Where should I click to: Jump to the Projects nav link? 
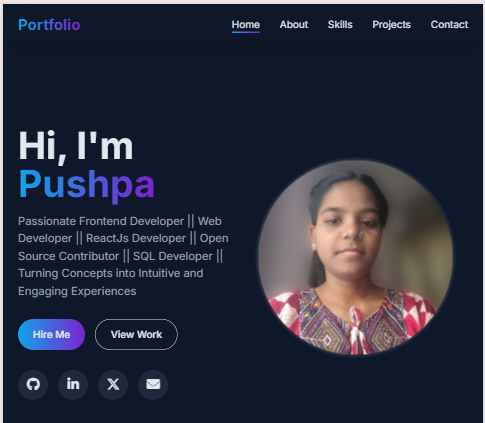tap(391, 25)
